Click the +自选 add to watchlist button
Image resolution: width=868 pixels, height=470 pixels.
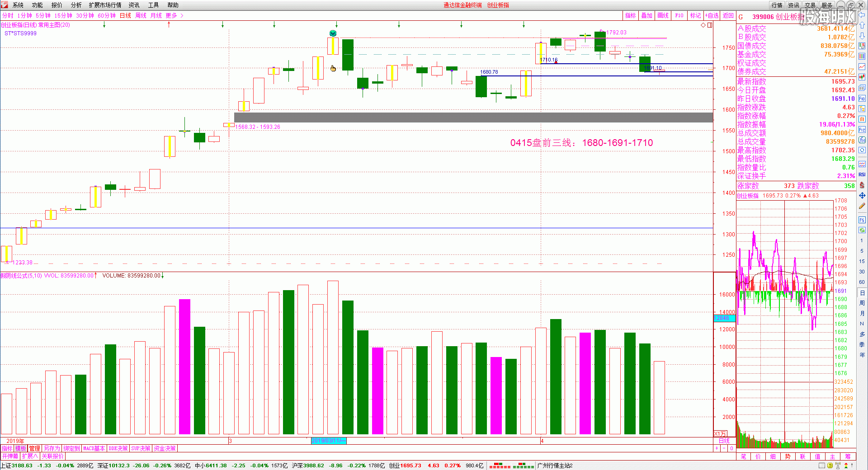click(712, 15)
